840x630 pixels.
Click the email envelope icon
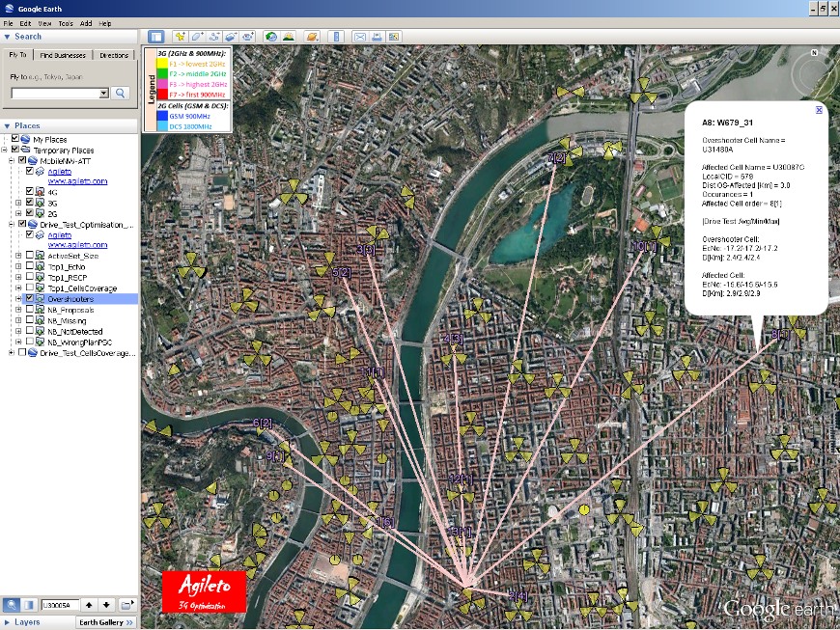pyautogui.click(x=360, y=37)
